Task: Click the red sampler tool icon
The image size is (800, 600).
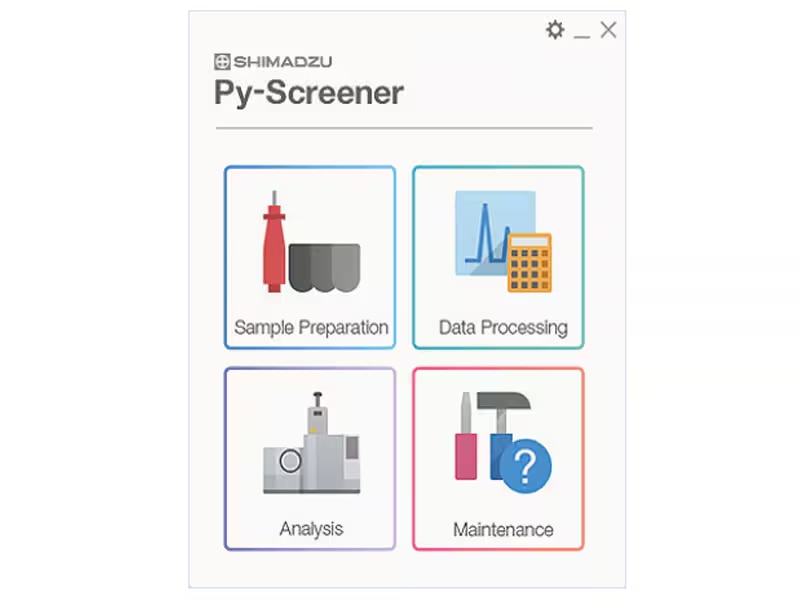Action: click(274, 241)
